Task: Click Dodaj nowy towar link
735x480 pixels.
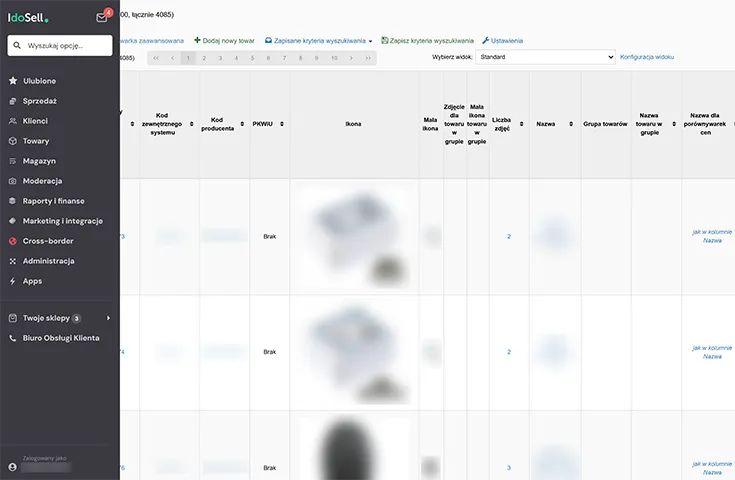Action: click(225, 41)
